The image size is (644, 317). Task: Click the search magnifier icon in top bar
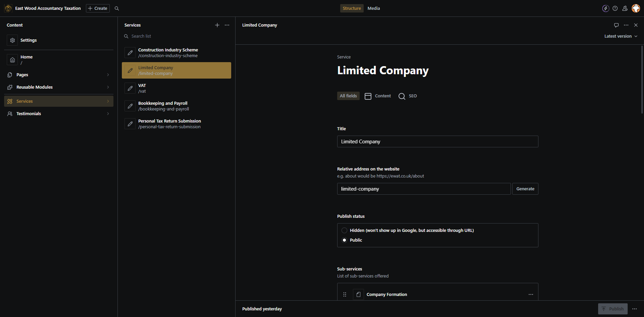coord(117,8)
